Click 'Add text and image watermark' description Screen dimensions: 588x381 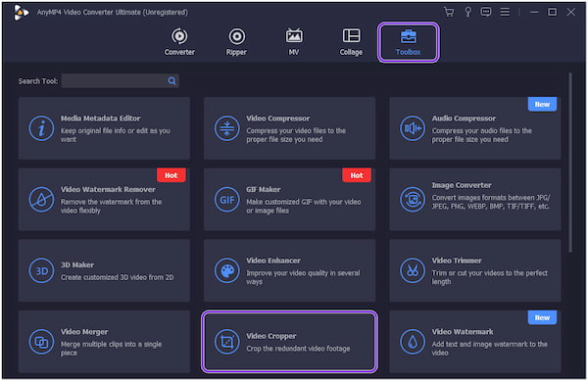[x=489, y=348]
